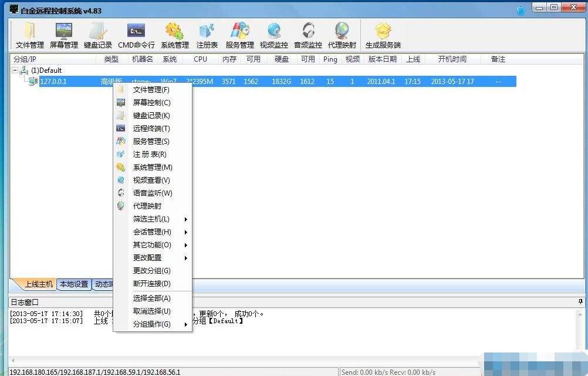This screenshot has height=376, width=588.
Task: Click 生成服务端 in the toolbar
Action: coord(383,35)
